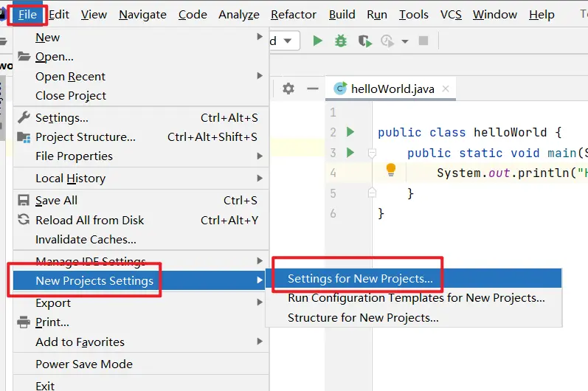Open the Refactor menu

(295, 14)
